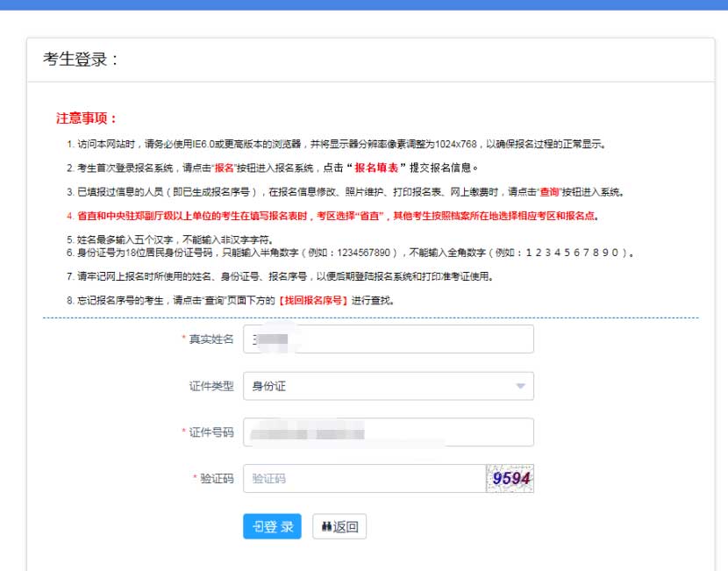Image resolution: width=728 pixels, height=571 pixels.
Task: Click the 证件类型 field label
Action: [x=211, y=386]
